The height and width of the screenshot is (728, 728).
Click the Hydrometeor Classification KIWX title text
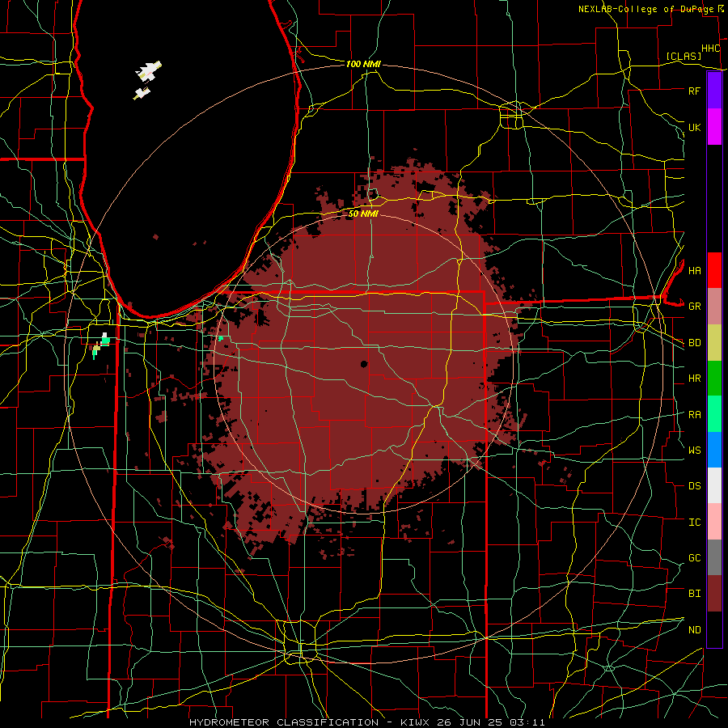[x=366, y=722]
